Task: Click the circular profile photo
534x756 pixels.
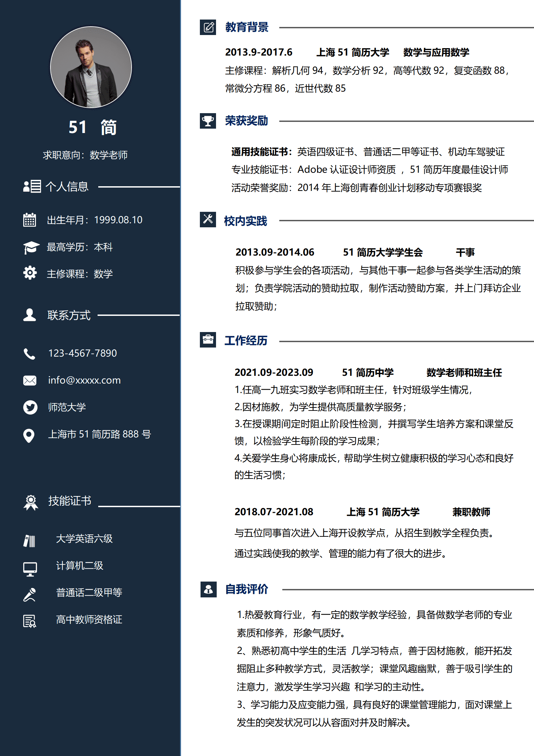Action: pos(91,67)
